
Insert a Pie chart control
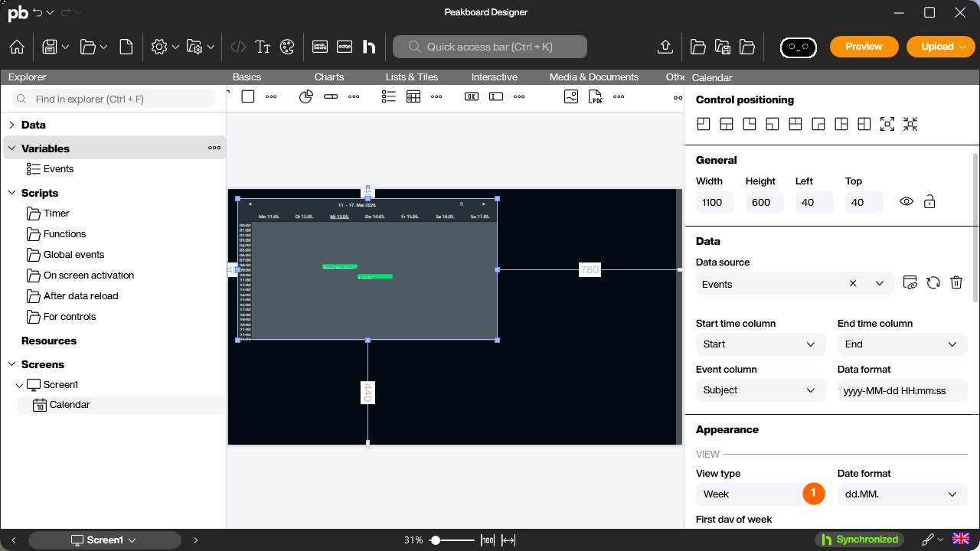[x=306, y=96]
